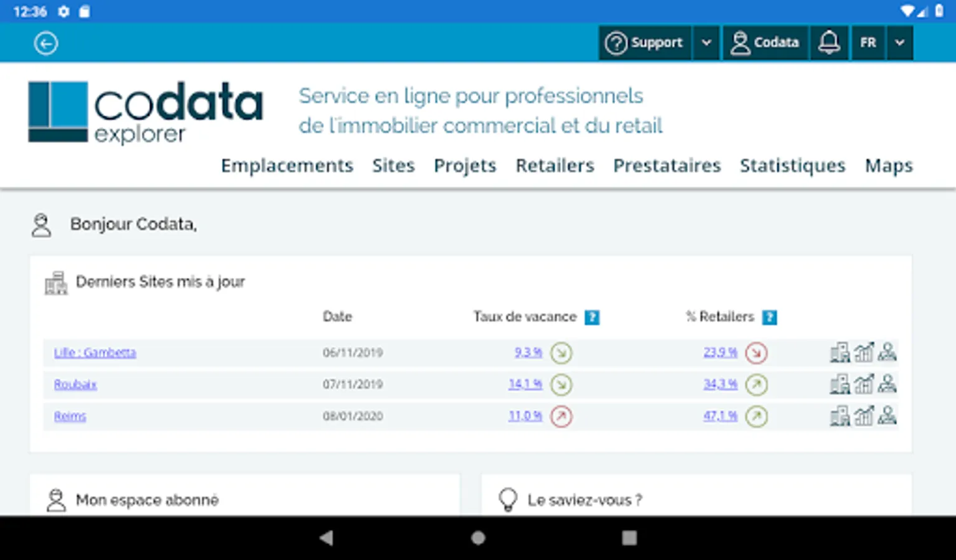Open the Retailers menu

click(555, 166)
